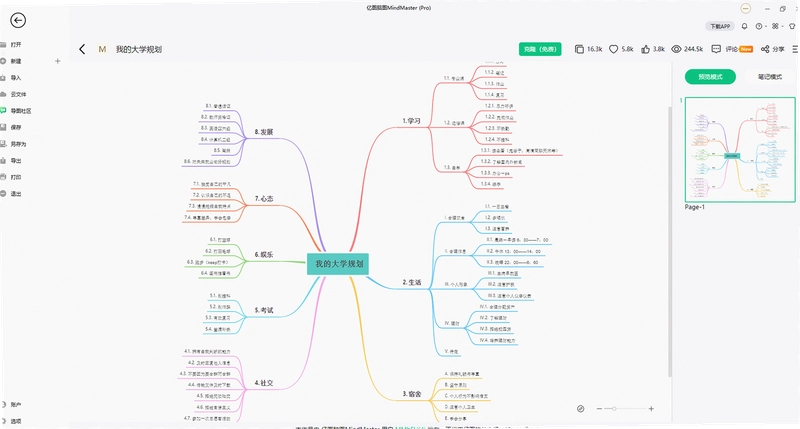Select 新建 in the sidebar
The width and height of the screenshot is (800, 429).
point(16,61)
